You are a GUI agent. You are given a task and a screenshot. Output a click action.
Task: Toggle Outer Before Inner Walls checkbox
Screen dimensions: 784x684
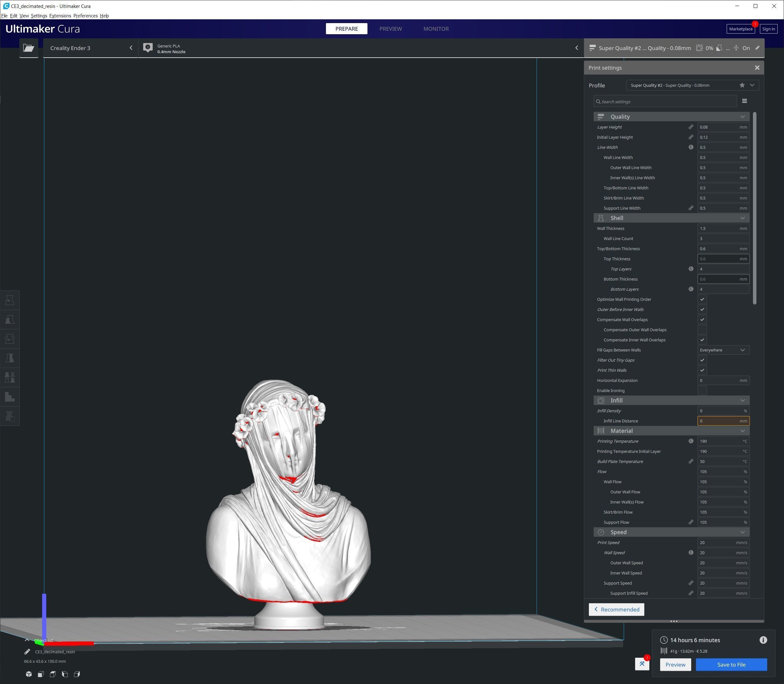702,310
